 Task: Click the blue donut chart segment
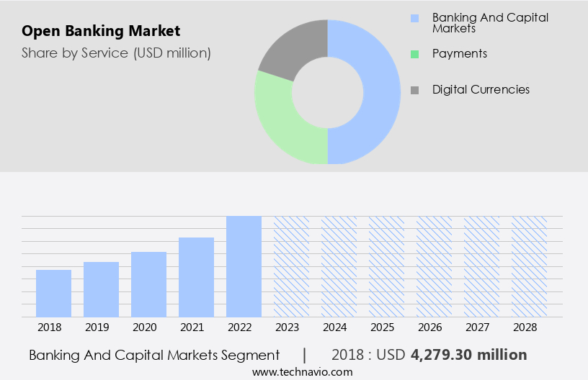(380, 92)
